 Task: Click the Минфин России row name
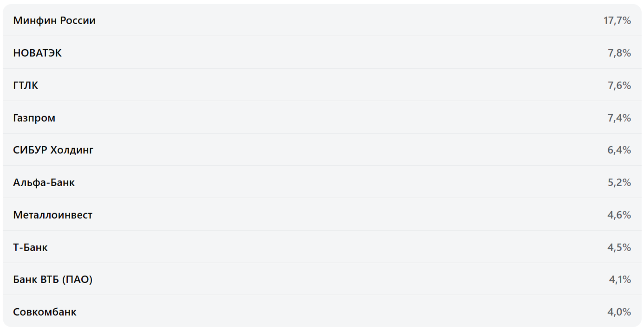[54, 20]
